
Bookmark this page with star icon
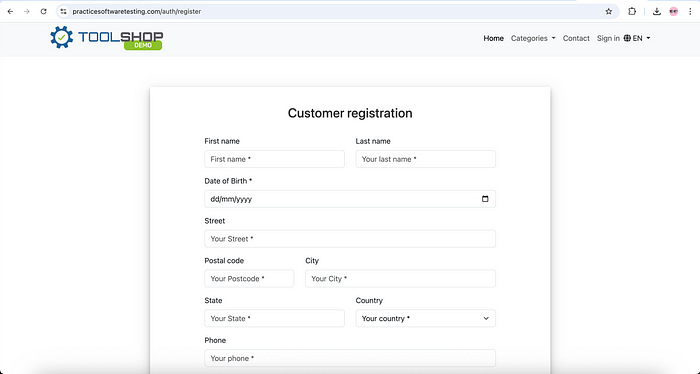tap(608, 12)
